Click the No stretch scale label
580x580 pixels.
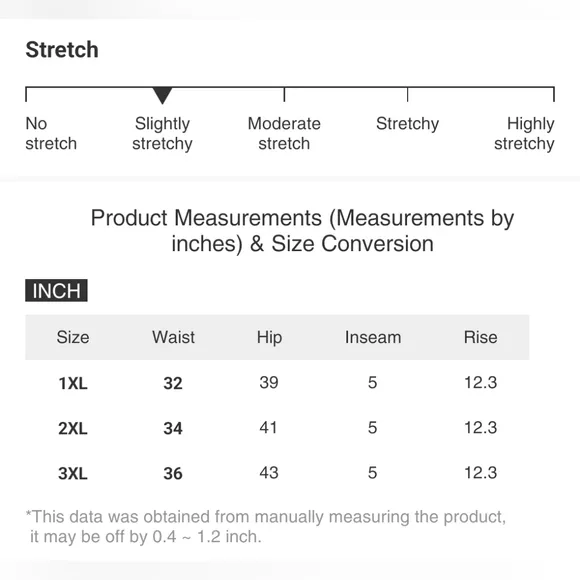click(51, 134)
